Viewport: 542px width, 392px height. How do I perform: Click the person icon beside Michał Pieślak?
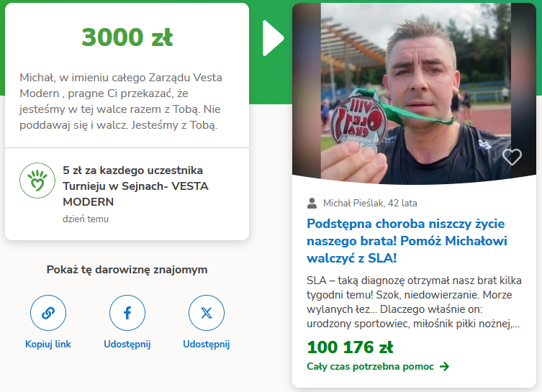tap(312, 203)
